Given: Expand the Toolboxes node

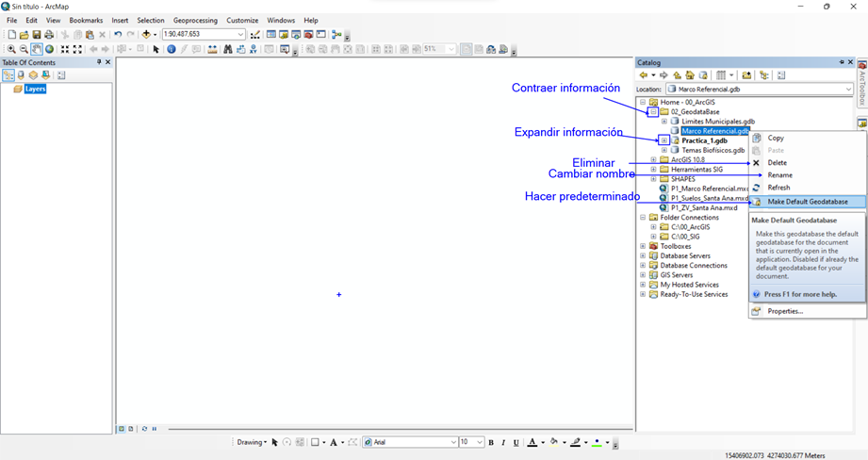Looking at the screenshot, I should point(643,246).
